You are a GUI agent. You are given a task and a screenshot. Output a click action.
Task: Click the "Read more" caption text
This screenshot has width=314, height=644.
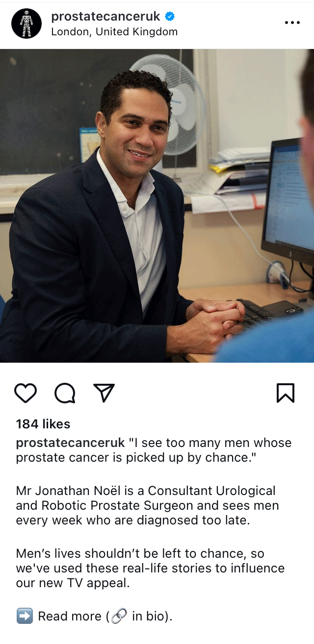(70, 616)
